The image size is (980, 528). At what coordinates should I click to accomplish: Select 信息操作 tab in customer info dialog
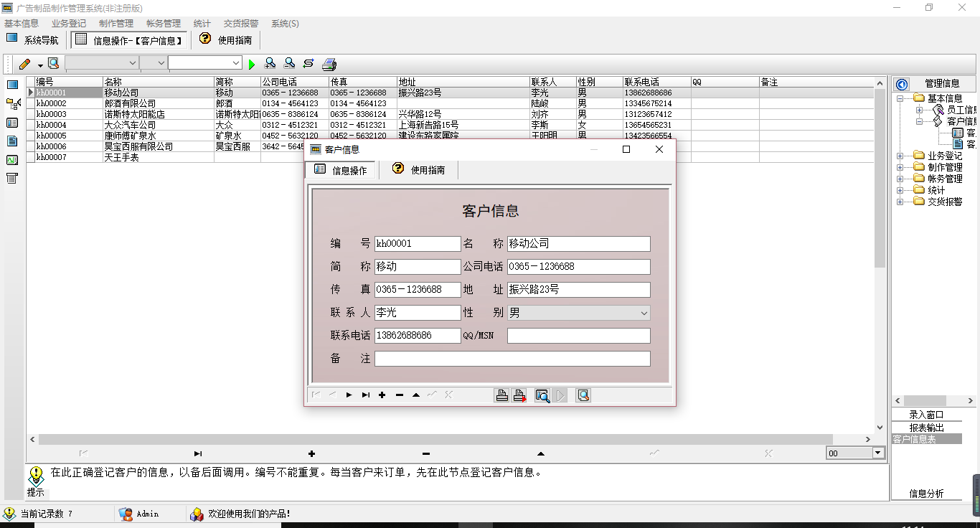[x=341, y=170]
